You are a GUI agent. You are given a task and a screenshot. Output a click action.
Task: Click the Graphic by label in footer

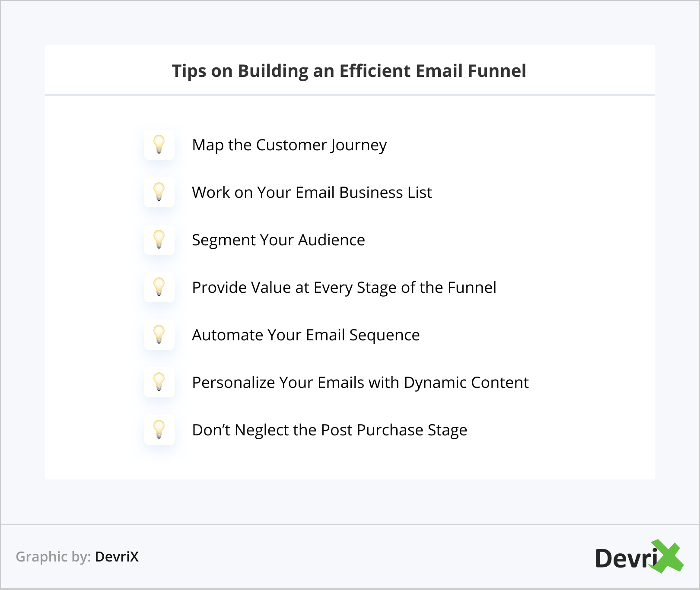point(53,557)
